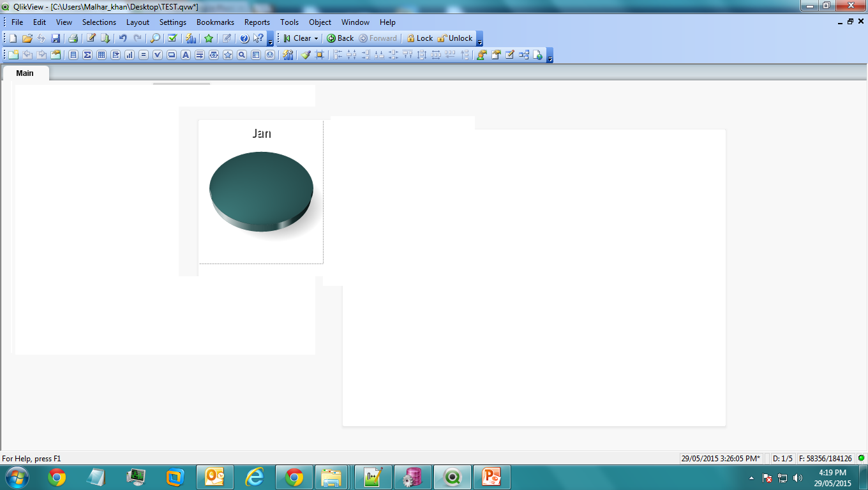Unlock all locked selections
The height and width of the screenshot is (490, 868).
pyautogui.click(x=455, y=38)
